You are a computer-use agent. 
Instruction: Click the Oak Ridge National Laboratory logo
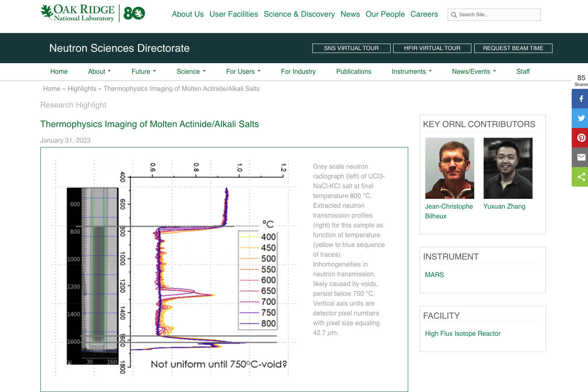point(78,13)
